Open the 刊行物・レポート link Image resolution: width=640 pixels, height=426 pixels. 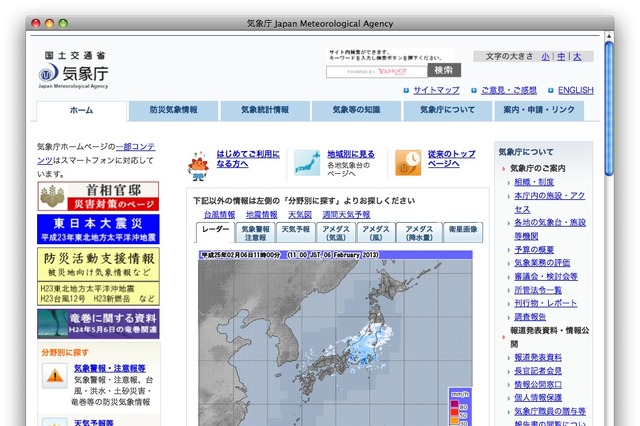tap(546, 304)
